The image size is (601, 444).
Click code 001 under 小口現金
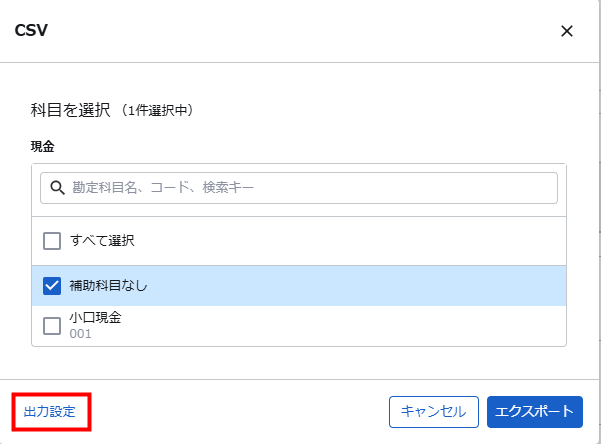tap(81, 334)
